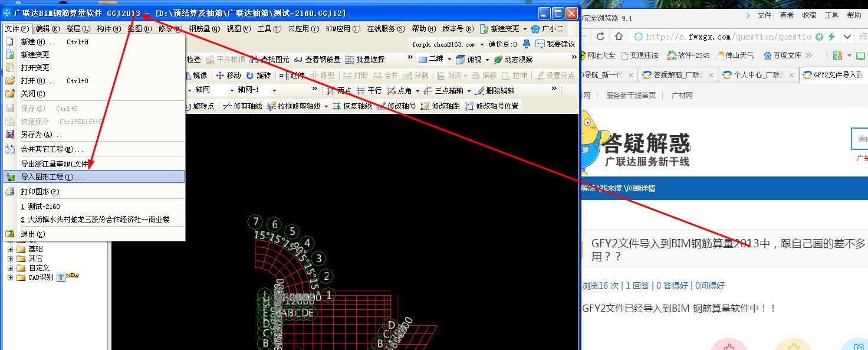The height and width of the screenshot is (350, 868).
Task: Click the 我要建议 feedback button
Action: coord(555,44)
